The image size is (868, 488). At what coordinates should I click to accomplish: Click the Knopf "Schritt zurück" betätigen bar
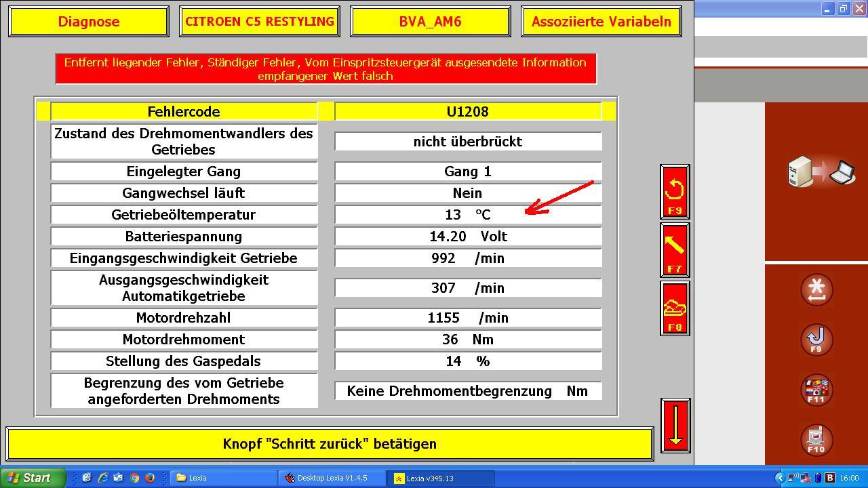[x=330, y=444]
